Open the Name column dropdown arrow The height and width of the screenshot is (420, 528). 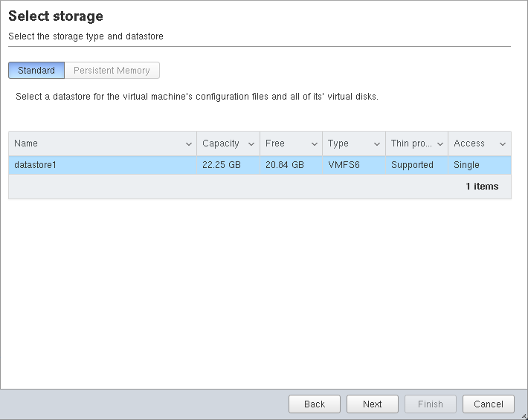click(189, 144)
